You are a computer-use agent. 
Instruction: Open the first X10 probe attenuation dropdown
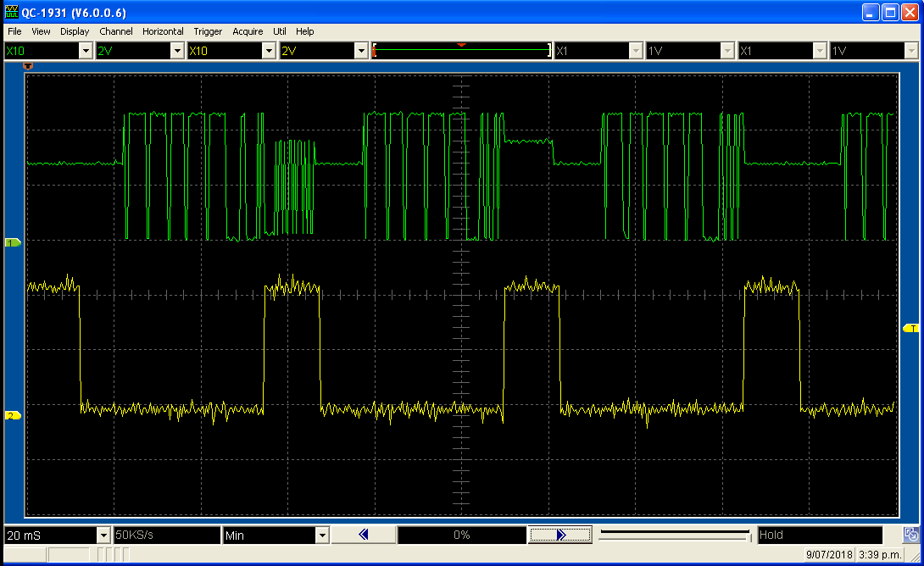[x=85, y=50]
